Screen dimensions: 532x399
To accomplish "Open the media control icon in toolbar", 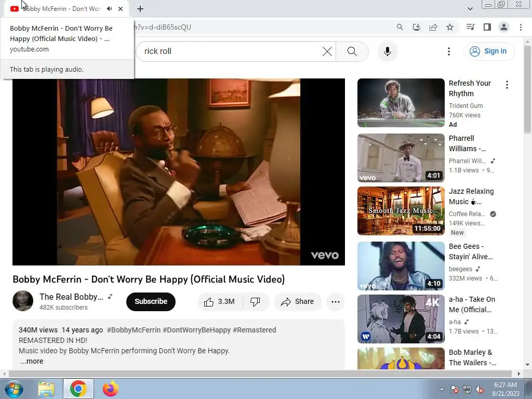I will tap(470, 27).
